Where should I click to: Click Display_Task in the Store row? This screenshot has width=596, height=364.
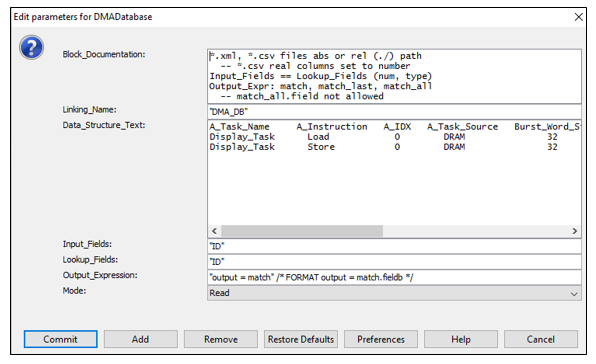pos(242,147)
